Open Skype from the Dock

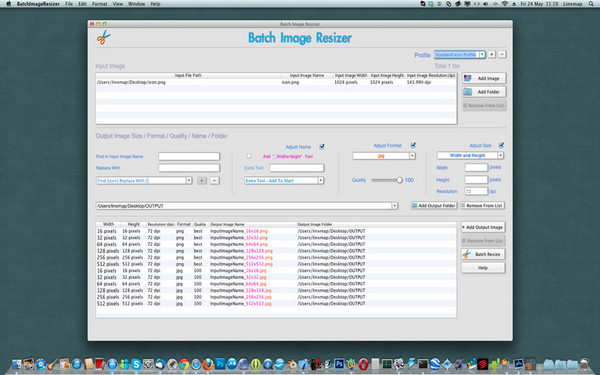click(136, 364)
